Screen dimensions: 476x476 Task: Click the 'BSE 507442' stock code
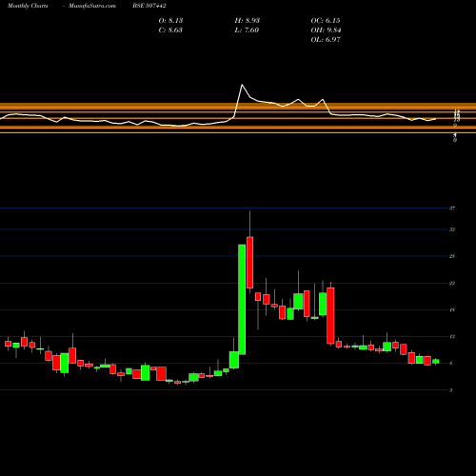149,6
